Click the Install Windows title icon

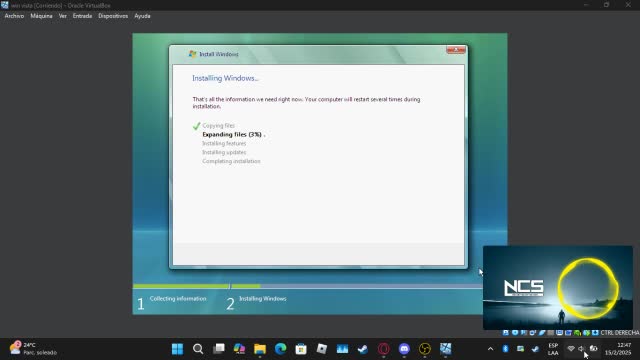point(192,54)
